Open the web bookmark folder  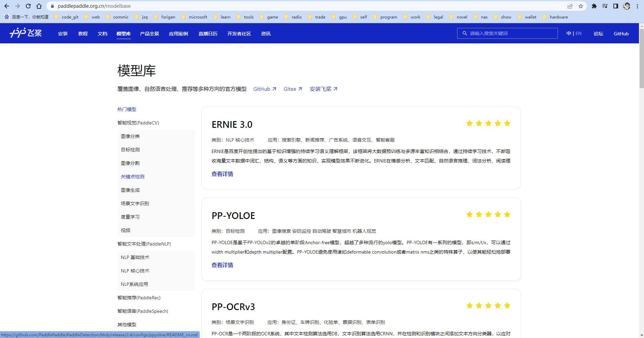pos(92,17)
